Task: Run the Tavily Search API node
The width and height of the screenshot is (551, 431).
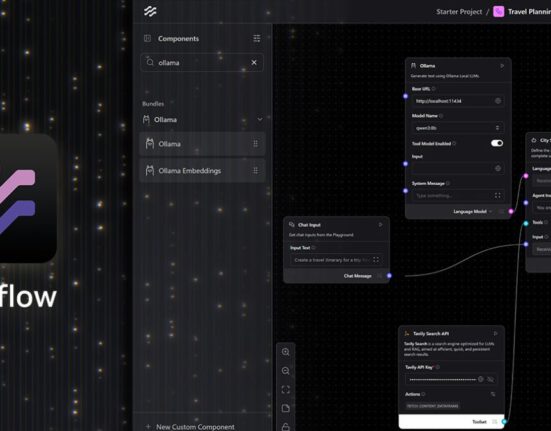Action: coord(495,333)
